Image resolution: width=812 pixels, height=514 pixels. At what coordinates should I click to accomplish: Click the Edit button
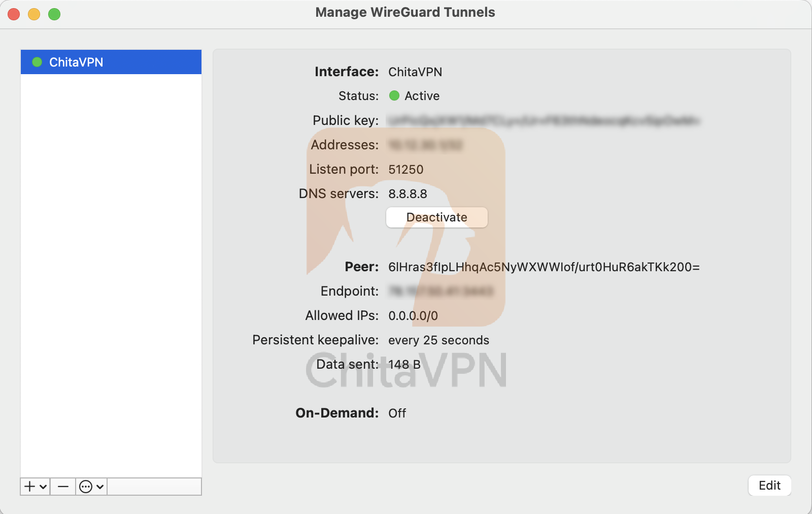click(769, 486)
